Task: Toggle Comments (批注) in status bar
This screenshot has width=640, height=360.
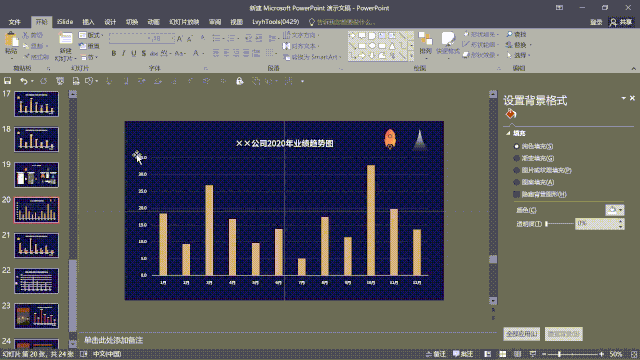Action: click(463, 354)
